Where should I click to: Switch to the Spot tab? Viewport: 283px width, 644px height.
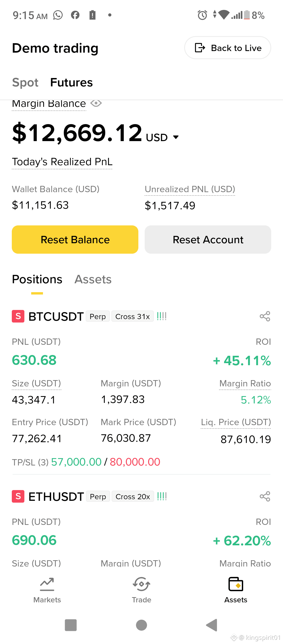point(25,82)
